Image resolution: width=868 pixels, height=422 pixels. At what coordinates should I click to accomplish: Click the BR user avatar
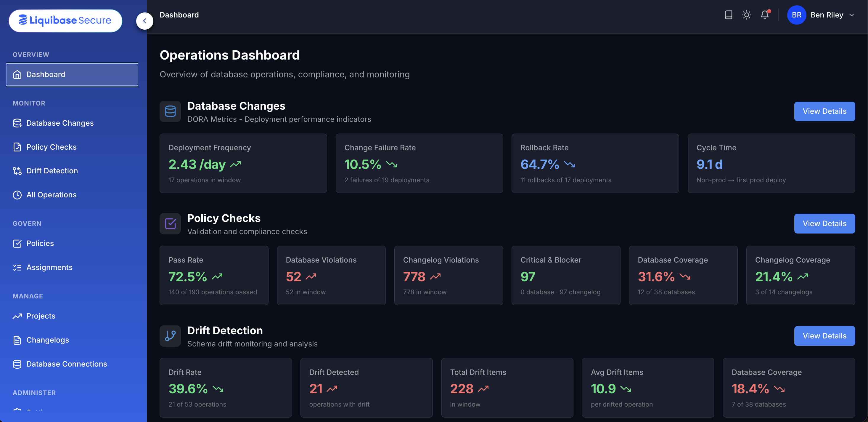tap(796, 15)
